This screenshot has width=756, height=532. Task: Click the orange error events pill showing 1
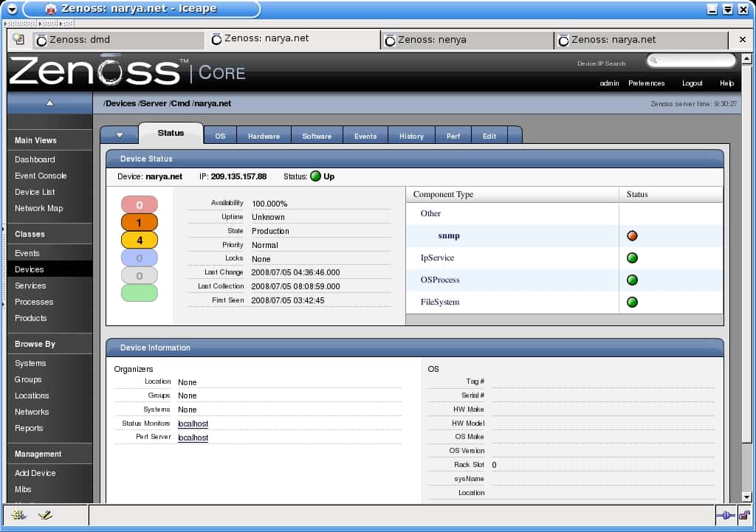pos(140,223)
